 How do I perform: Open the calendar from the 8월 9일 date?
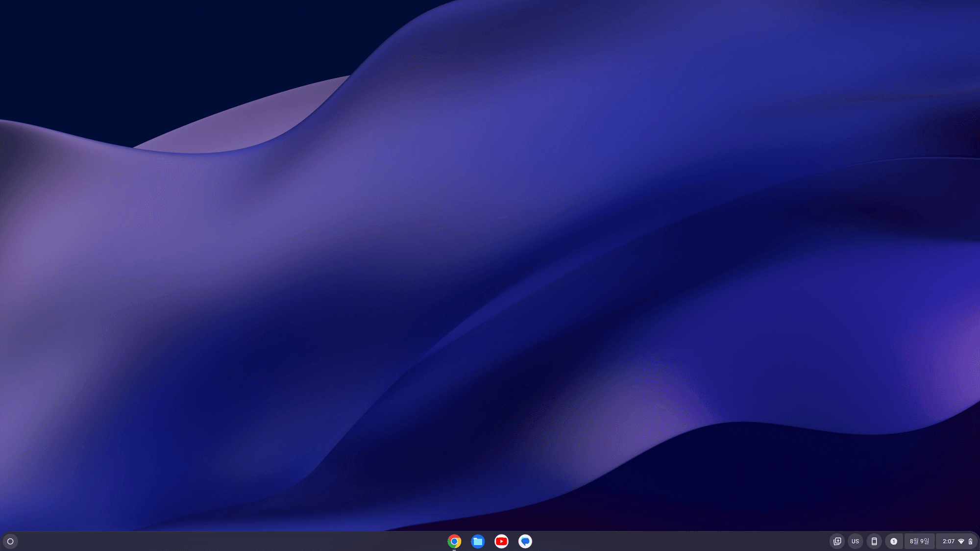(x=919, y=541)
